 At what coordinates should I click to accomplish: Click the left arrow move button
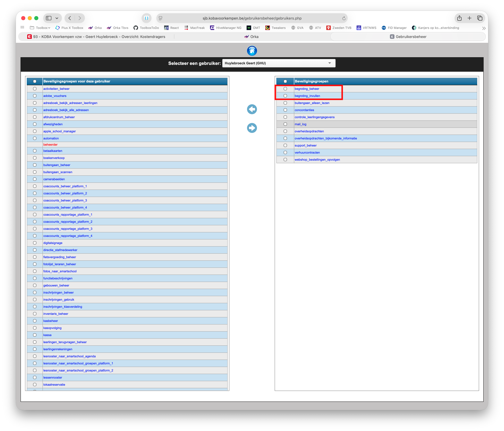click(252, 109)
